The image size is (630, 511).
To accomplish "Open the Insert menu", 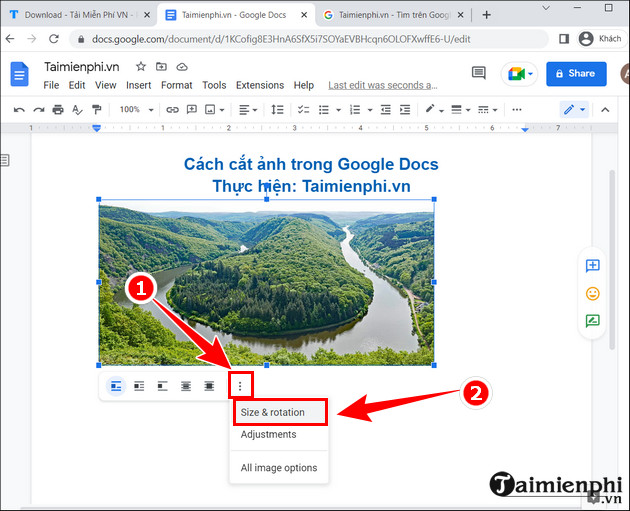I will pyautogui.click(x=139, y=85).
